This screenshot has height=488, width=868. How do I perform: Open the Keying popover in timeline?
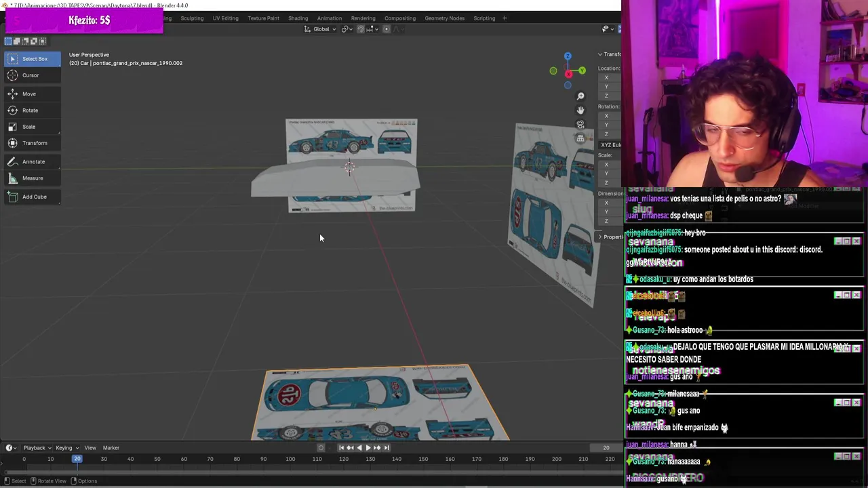pyautogui.click(x=66, y=447)
